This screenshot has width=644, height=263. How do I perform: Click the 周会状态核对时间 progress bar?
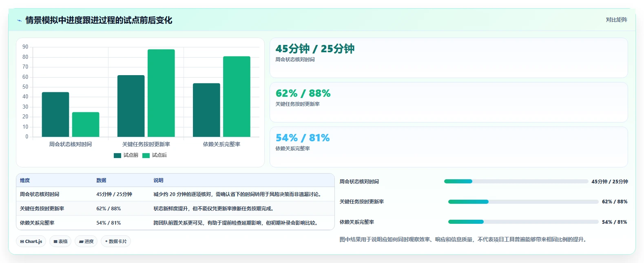coord(516,181)
